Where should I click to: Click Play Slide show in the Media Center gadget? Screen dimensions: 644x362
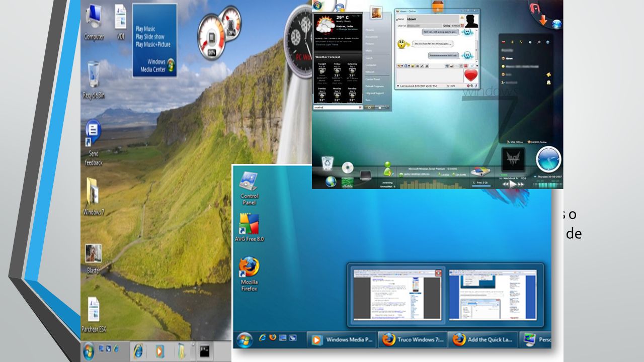pos(150,37)
